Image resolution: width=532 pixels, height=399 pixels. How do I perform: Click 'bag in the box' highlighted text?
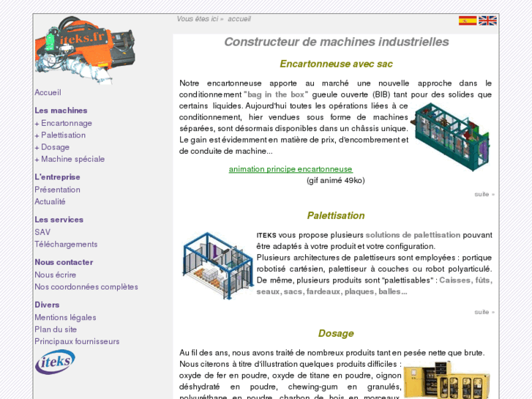276,94
